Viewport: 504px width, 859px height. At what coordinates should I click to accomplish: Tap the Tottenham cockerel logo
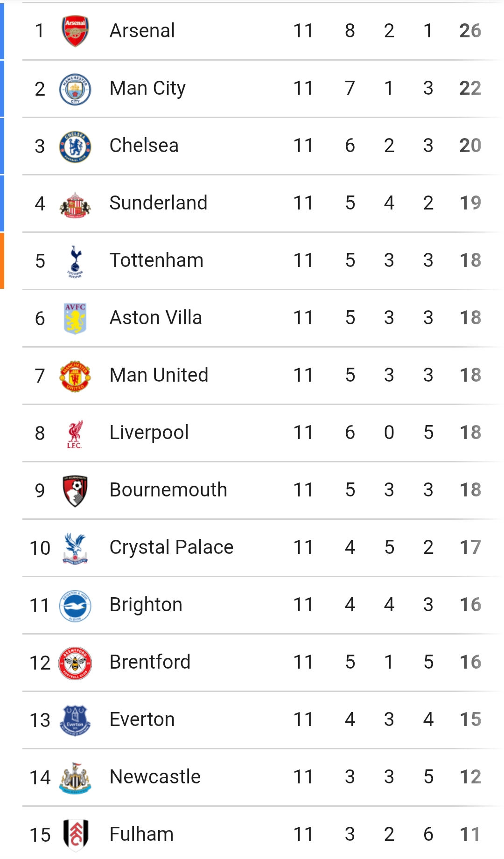[x=75, y=261]
